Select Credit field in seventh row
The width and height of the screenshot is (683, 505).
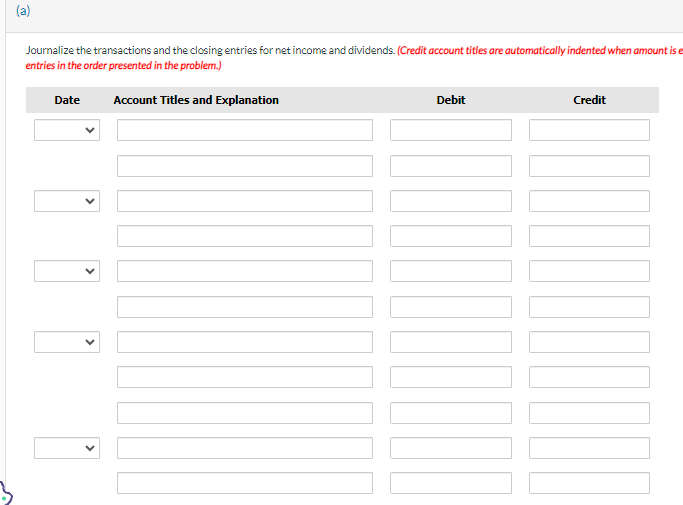tap(589, 342)
